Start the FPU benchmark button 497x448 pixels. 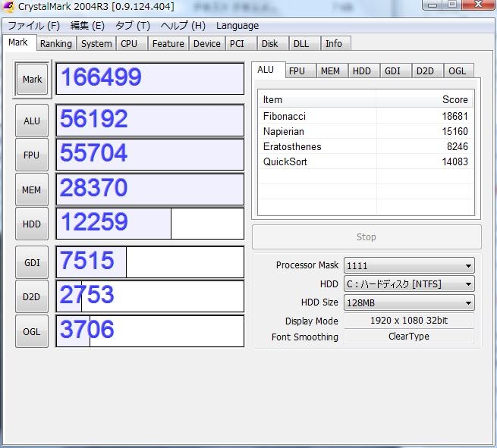(x=32, y=155)
